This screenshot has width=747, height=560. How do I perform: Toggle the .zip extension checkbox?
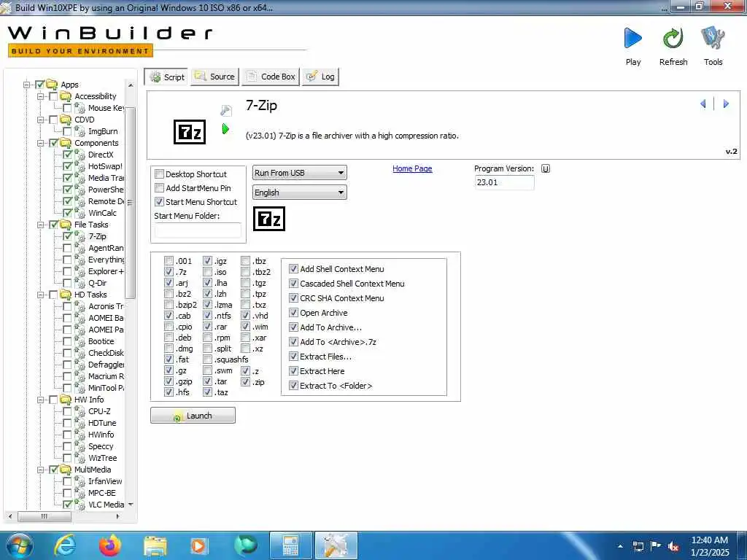click(x=245, y=381)
